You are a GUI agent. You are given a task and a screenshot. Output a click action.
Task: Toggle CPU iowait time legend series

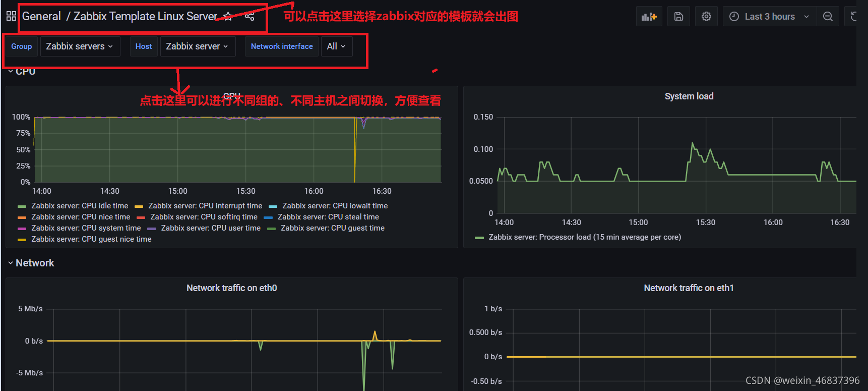335,206
